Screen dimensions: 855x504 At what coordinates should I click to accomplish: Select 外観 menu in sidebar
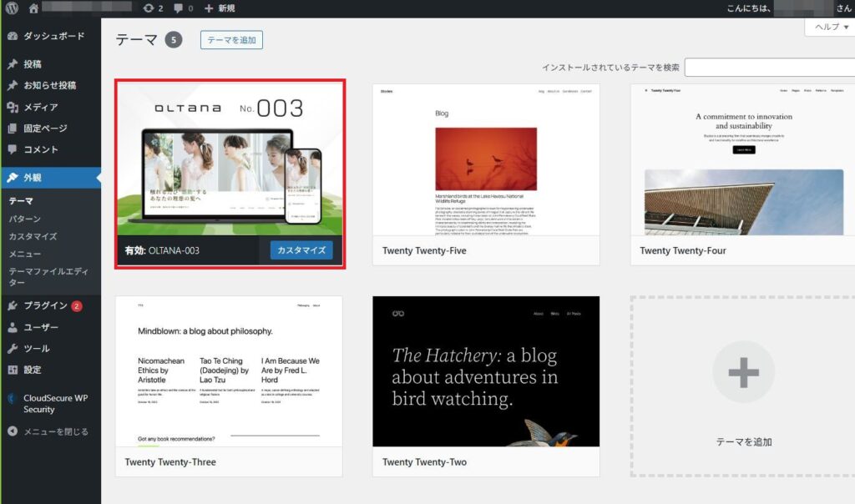[51, 178]
